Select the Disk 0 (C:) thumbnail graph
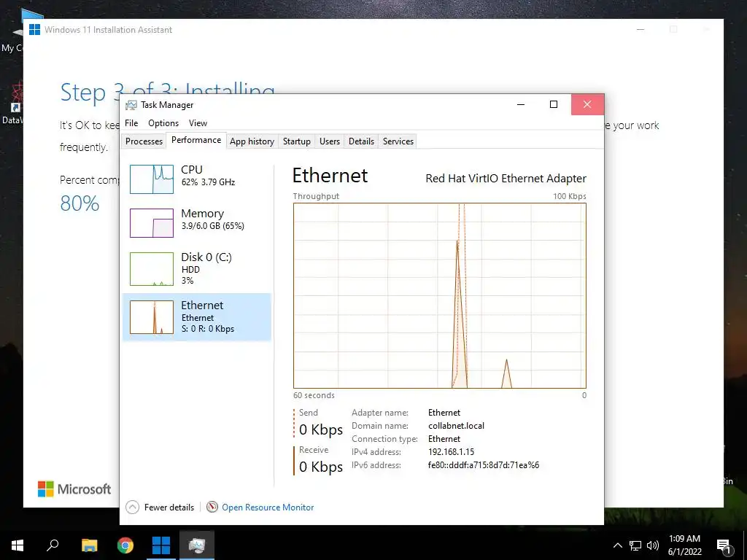 pos(152,269)
